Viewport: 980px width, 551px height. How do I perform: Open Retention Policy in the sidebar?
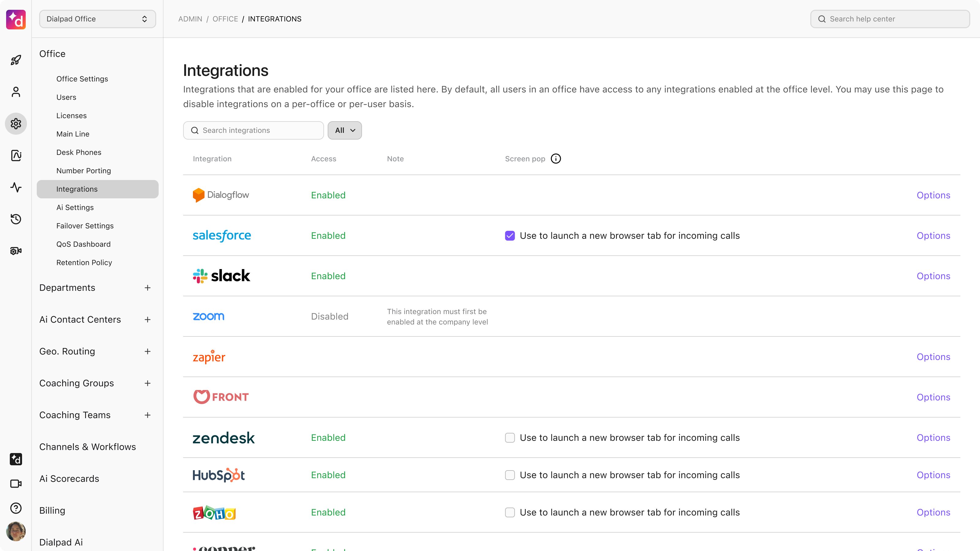pyautogui.click(x=84, y=263)
